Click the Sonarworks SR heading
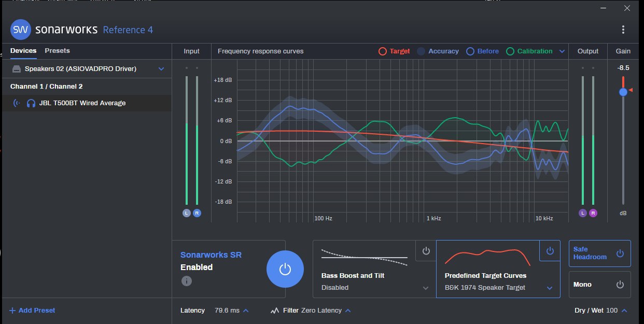 point(211,255)
